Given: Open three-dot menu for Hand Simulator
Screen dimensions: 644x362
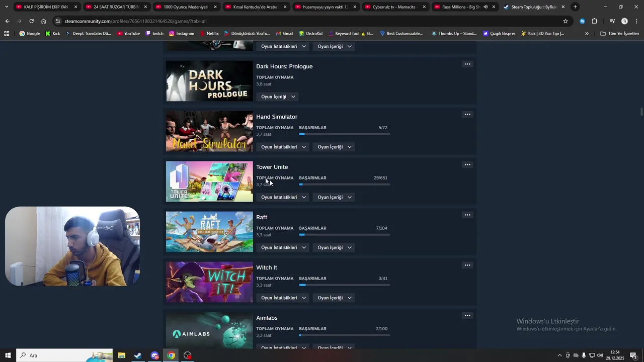Looking at the screenshot, I should pos(467,115).
